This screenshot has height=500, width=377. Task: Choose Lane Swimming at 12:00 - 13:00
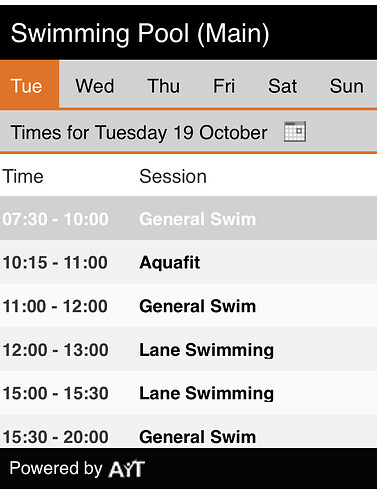pyautogui.click(x=188, y=349)
